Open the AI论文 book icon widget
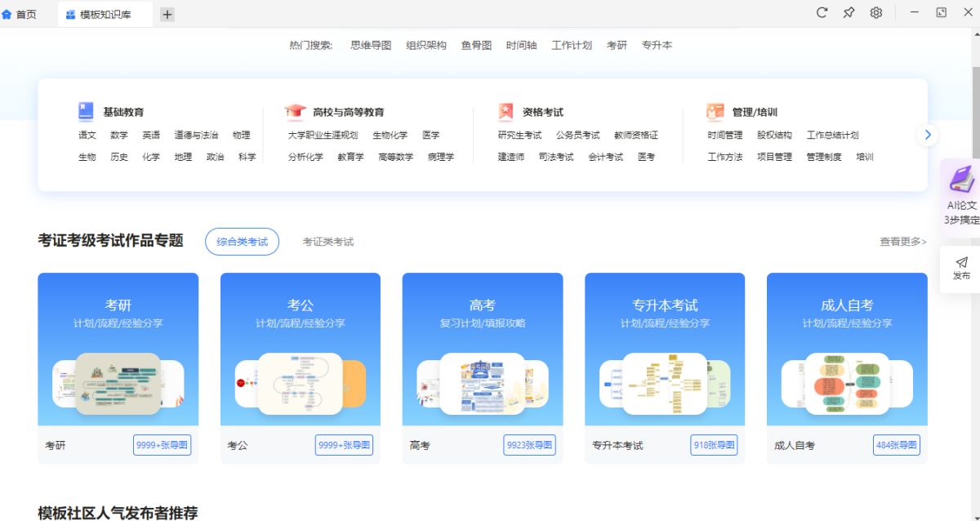The image size is (980, 521). coord(961,179)
